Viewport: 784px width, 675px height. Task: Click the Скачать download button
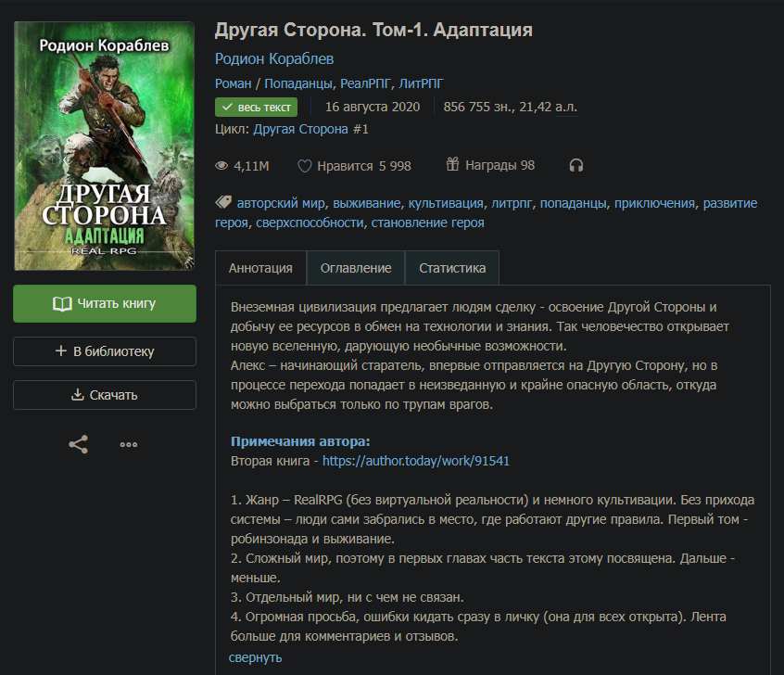point(105,395)
